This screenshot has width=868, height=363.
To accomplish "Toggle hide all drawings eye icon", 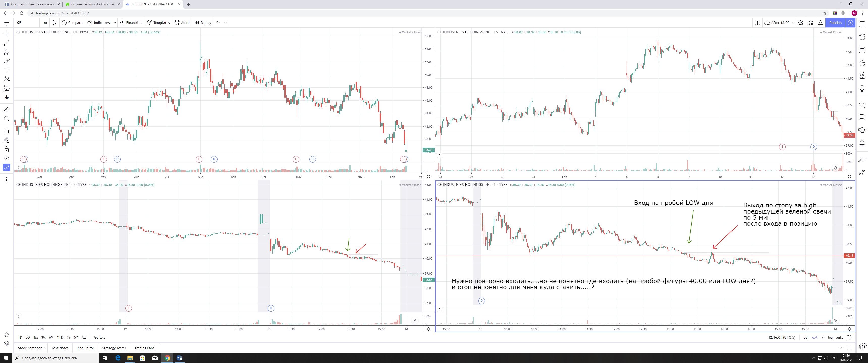I will click(x=6, y=158).
